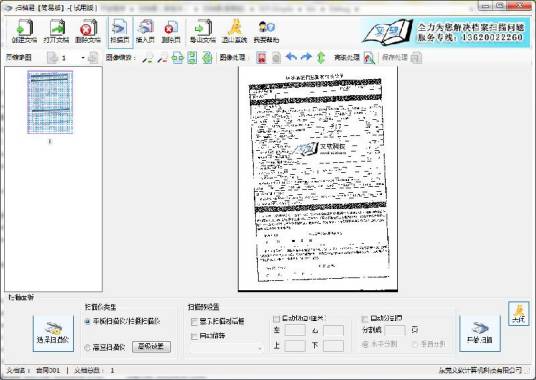Rotate image with the blue left arrow
This screenshot has height=380, width=536.
click(x=291, y=57)
